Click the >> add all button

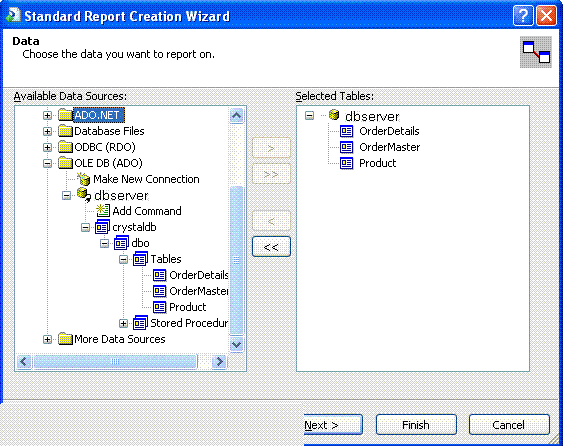(x=271, y=174)
